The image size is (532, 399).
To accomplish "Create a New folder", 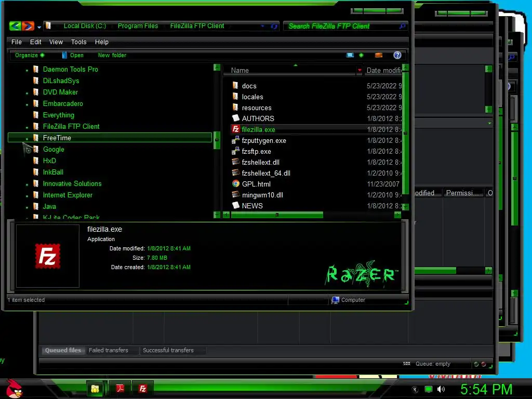I will coord(112,55).
